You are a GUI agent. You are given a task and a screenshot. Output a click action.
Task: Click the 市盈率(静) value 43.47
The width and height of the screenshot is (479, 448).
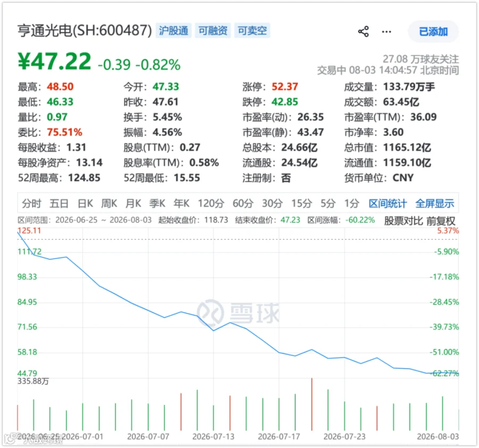(310, 133)
